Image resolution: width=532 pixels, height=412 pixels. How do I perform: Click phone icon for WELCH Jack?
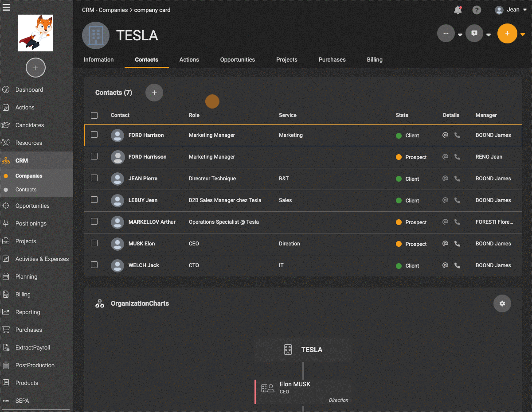(457, 265)
